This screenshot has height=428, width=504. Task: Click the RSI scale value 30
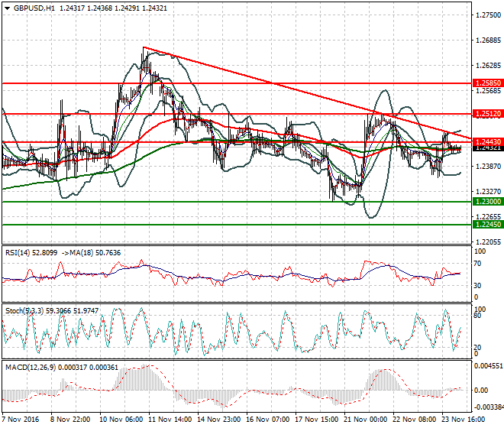(x=477, y=286)
